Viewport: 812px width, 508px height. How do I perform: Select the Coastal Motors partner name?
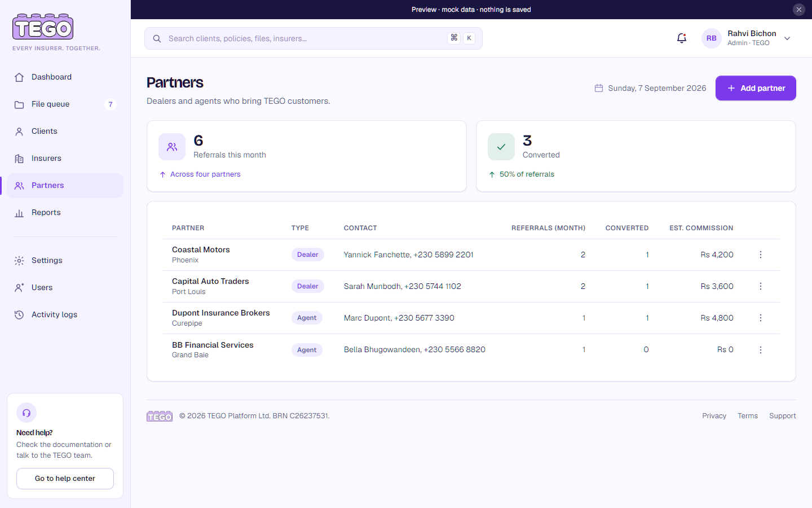201,249
